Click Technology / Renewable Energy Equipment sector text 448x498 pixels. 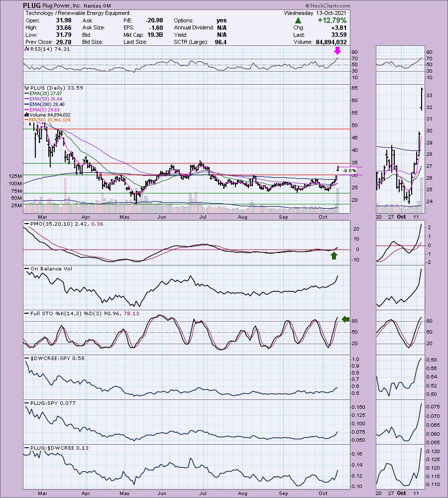click(x=78, y=13)
